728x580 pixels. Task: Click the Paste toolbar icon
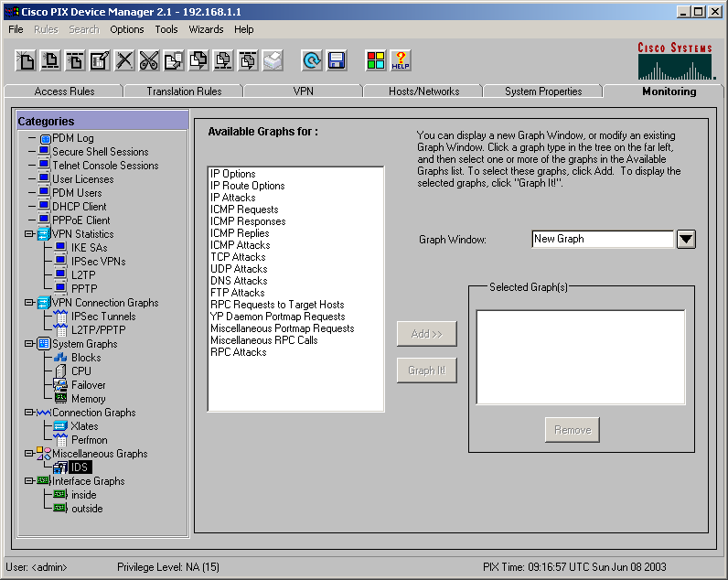pos(198,60)
